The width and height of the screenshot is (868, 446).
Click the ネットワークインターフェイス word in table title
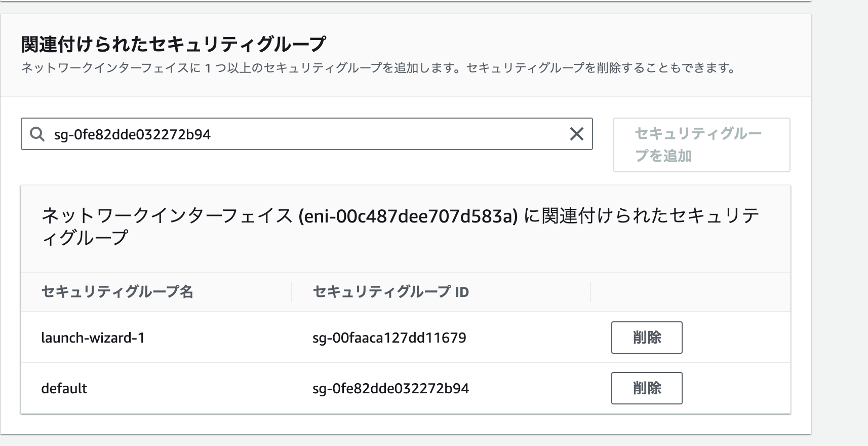pyautogui.click(x=167, y=216)
